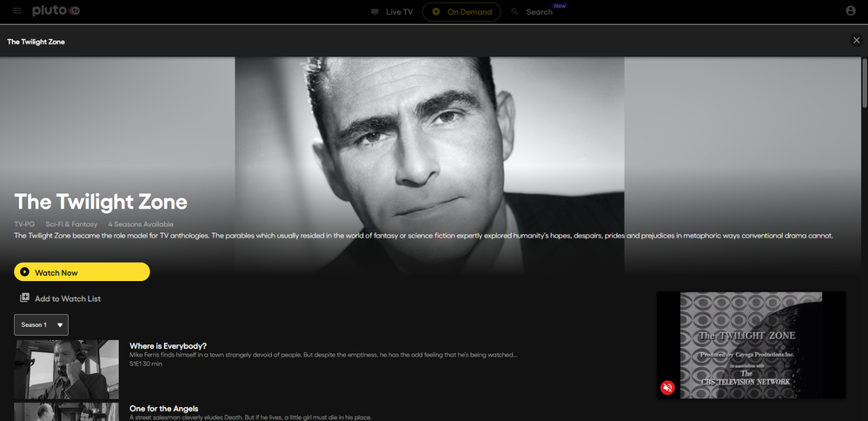Close The Twilight Zone details panel

857,41
